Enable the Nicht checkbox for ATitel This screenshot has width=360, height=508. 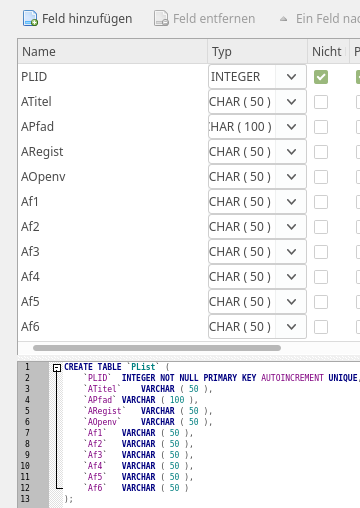coord(321,102)
